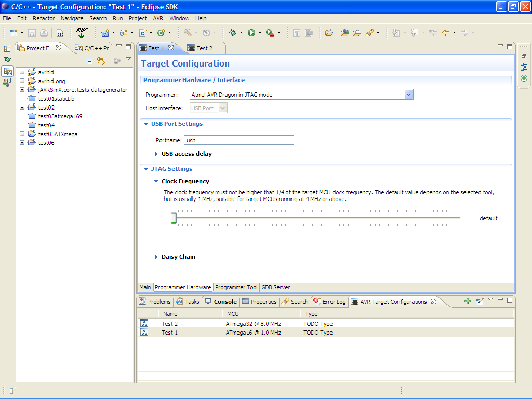The width and height of the screenshot is (532, 399).
Task: Select the C/C++ perspective icon
Action: 7,71
